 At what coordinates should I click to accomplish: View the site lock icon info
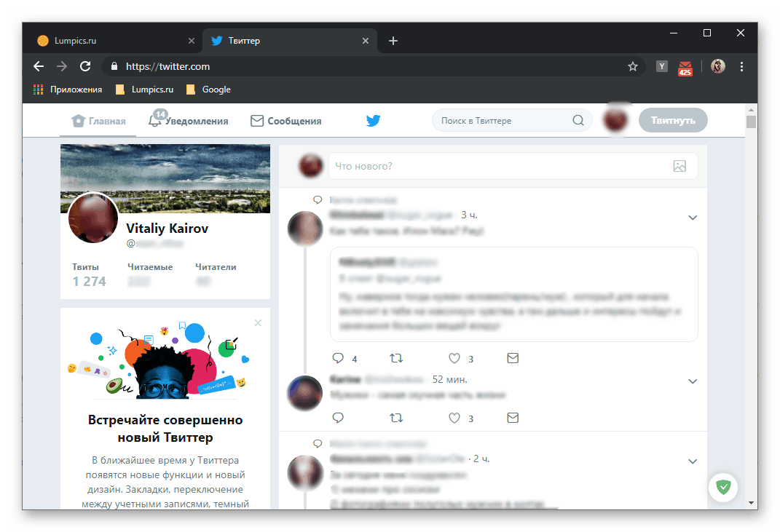pos(114,66)
